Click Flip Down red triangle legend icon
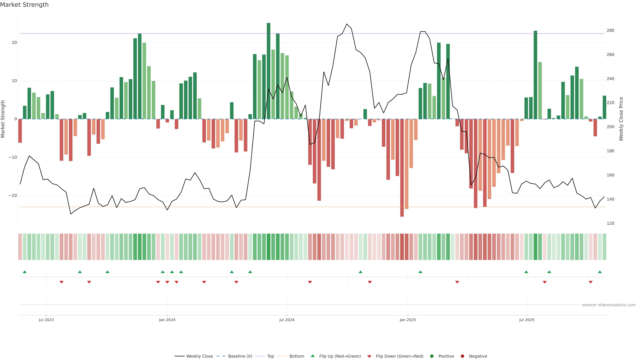This screenshot has height=362, width=644. coord(369,356)
